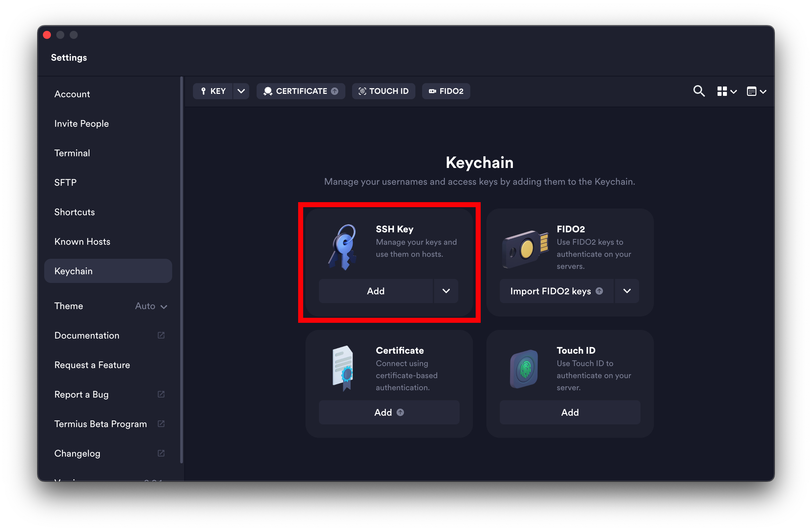Screen dimensions: 812x531
Task: Click the FIDO2 toolbar button
Action: (x=446, y=91)
